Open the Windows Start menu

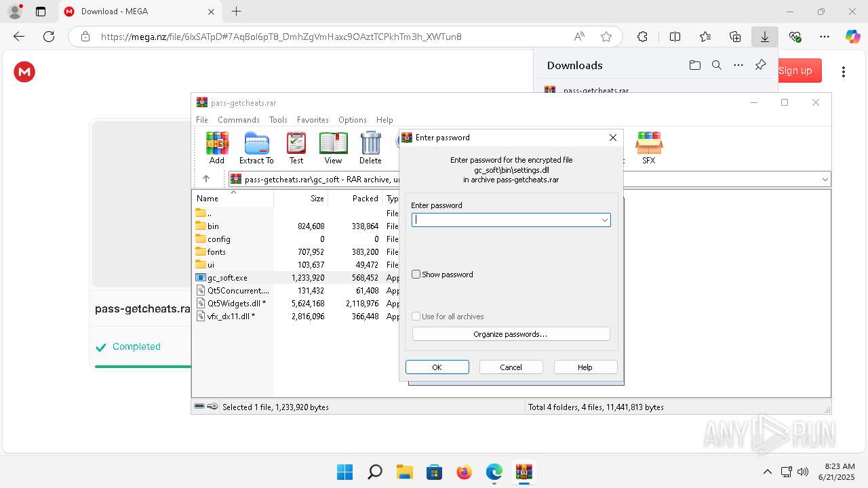point(344,472)
